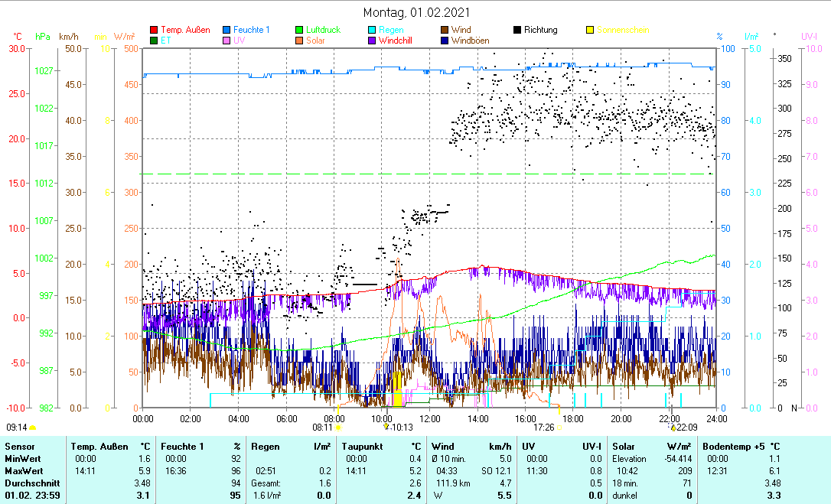Click the blue Feuchte 1 legend square
The image size is (831, 504).
click(226, 30)
